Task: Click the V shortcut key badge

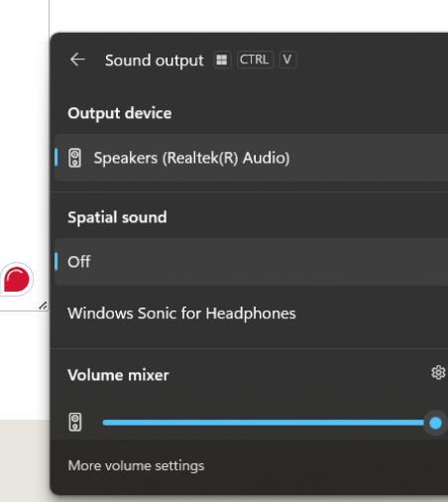Action: 287,60
